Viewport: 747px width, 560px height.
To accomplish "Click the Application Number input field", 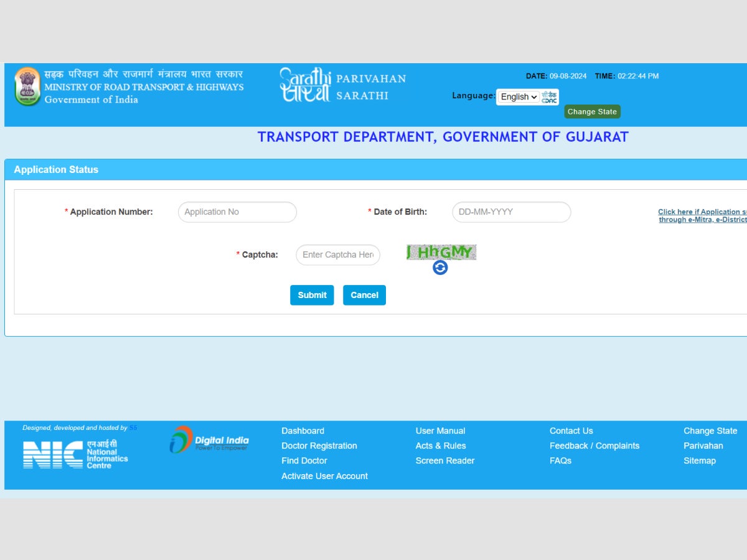I will (237, 212).
